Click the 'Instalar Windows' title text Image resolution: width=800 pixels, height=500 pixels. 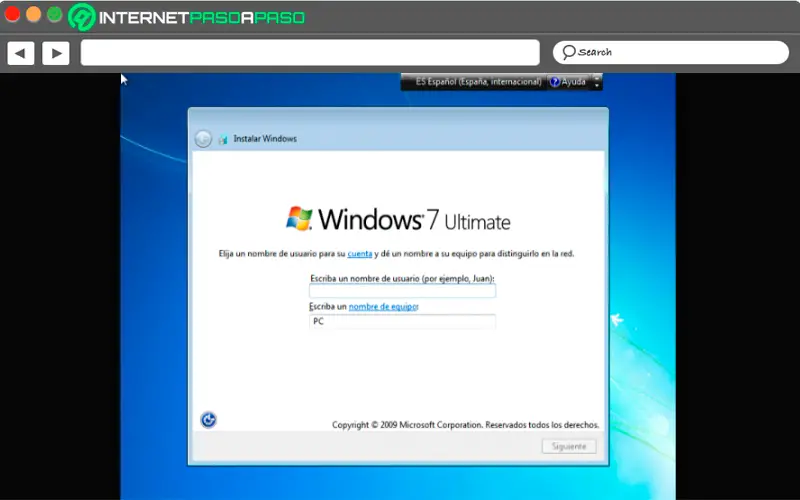tap(265, 139)
